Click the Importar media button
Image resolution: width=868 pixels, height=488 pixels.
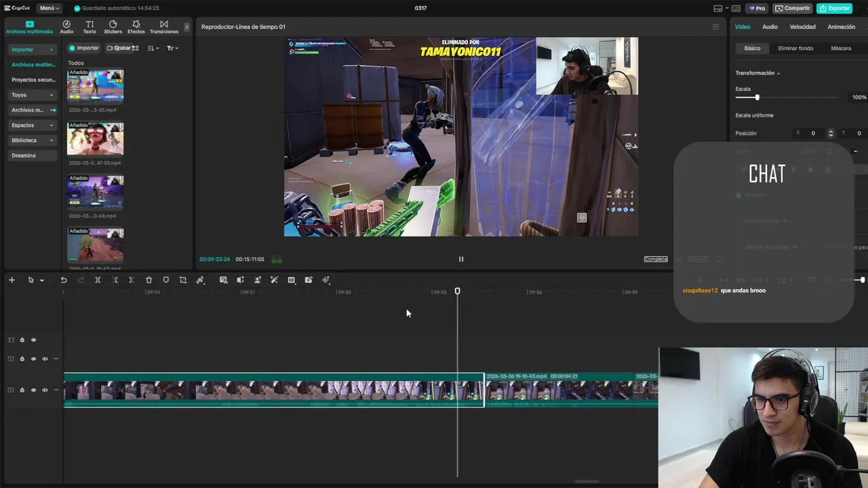coord(84,48)
